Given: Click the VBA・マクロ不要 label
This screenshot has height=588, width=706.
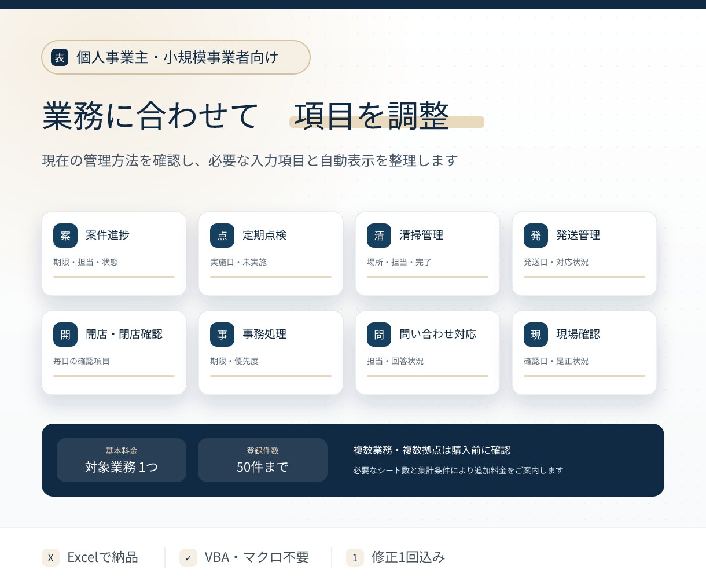Looking at the screenshot, I should click(257, 557).
